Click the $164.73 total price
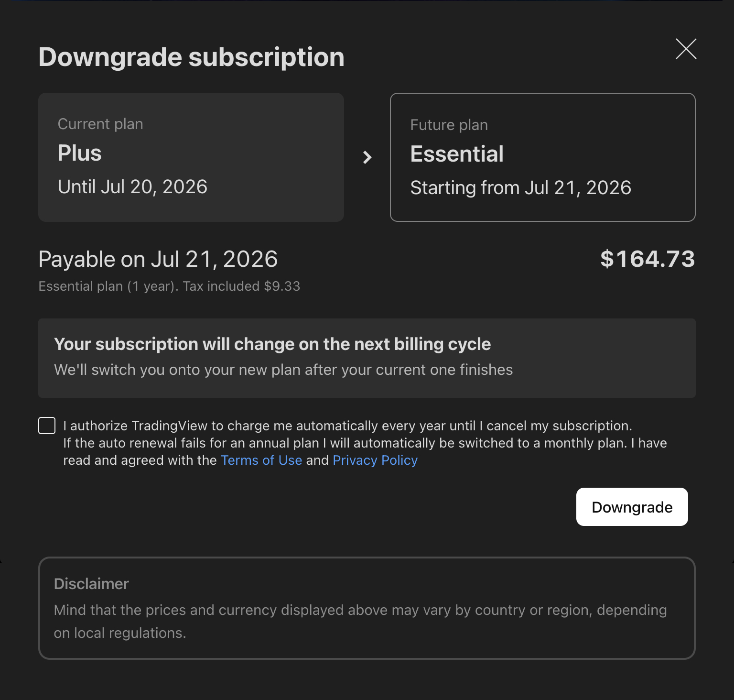Screen dimensions: 734x700 click(x=648, y=259)
